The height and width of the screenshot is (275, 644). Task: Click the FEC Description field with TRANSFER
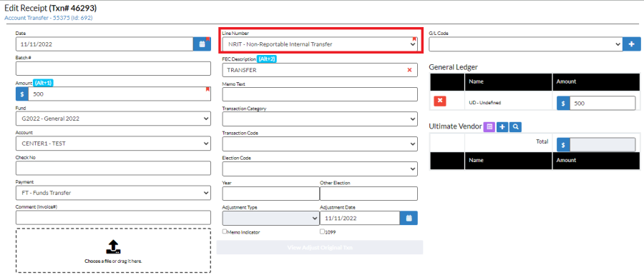320,70
